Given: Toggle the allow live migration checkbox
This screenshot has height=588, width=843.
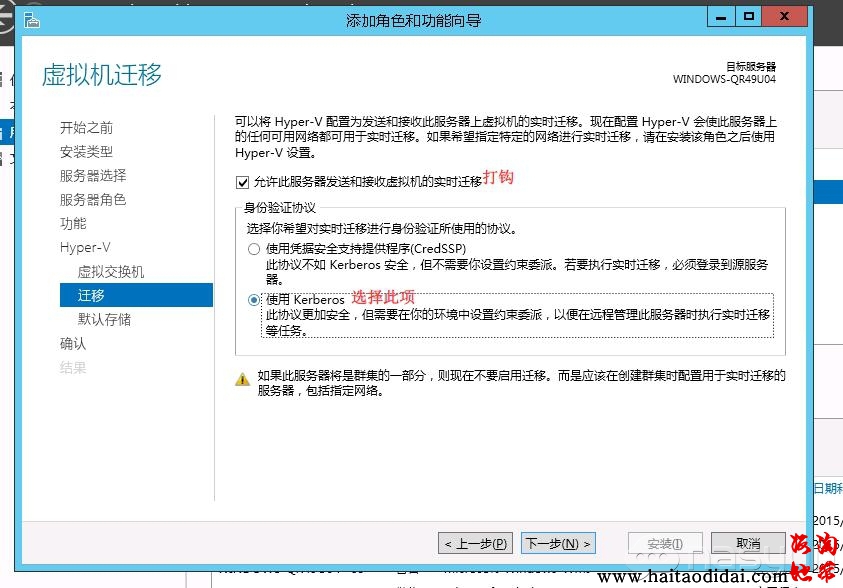Looking at the screenshot, I should [x=242, y=183].
